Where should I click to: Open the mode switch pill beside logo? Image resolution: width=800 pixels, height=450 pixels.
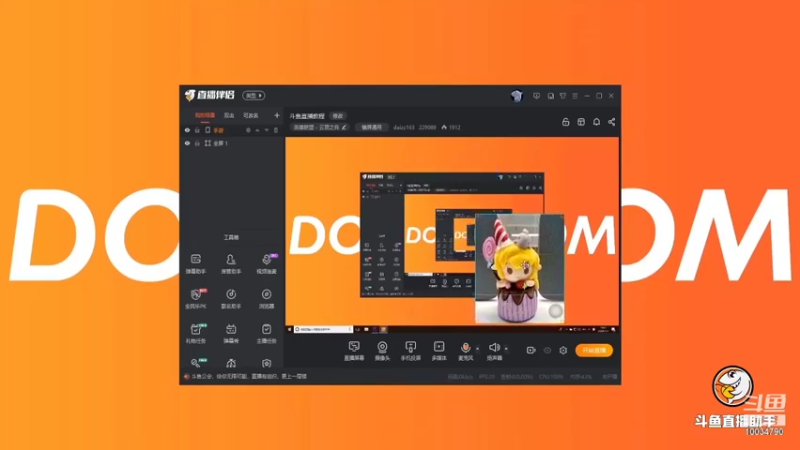(254, 95)
